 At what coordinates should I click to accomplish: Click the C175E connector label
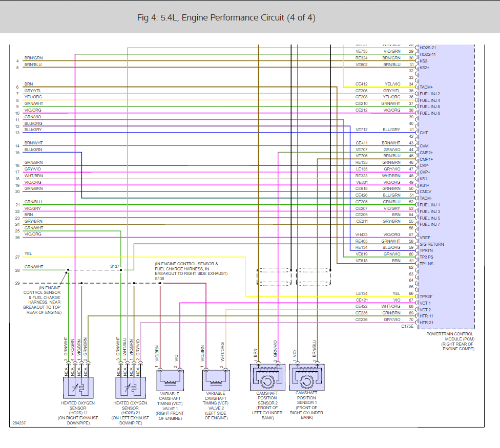tap(407, 326)
